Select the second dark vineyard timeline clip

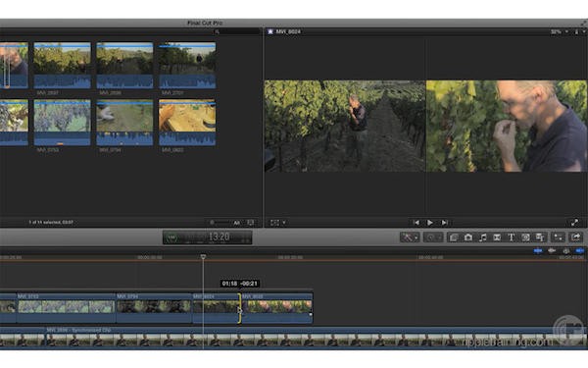pos(154,308)
